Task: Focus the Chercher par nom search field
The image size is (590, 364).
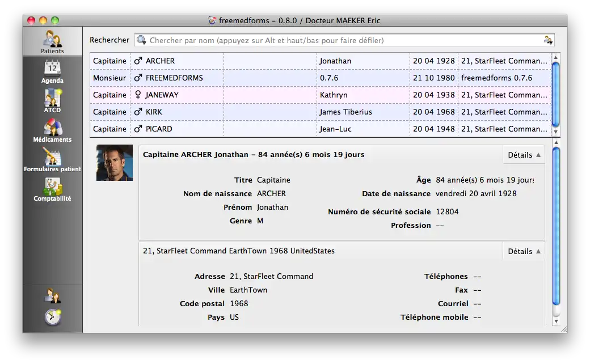Action: [344, 40]
